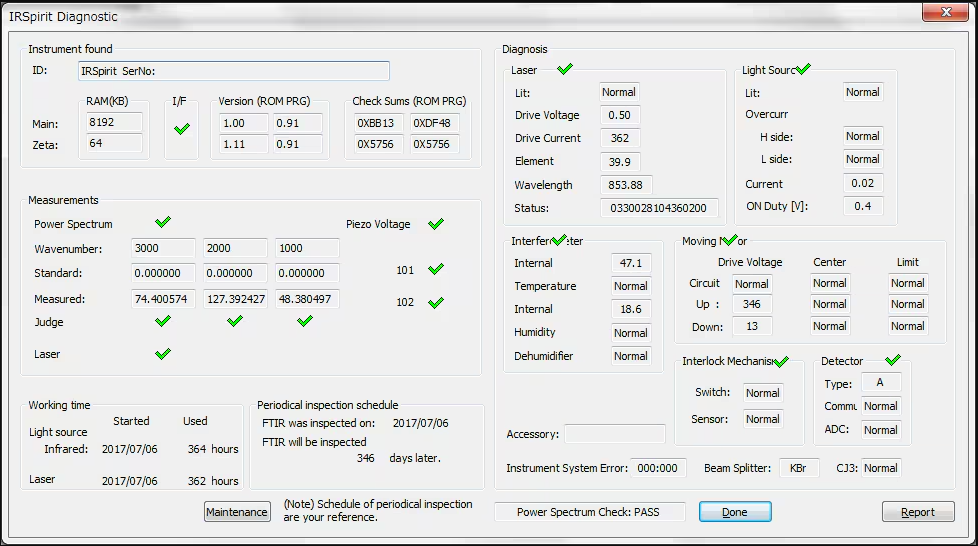The image size is (978, 546).
Task: Click the Detector ADC Normal field
Action: pos(881,429)
